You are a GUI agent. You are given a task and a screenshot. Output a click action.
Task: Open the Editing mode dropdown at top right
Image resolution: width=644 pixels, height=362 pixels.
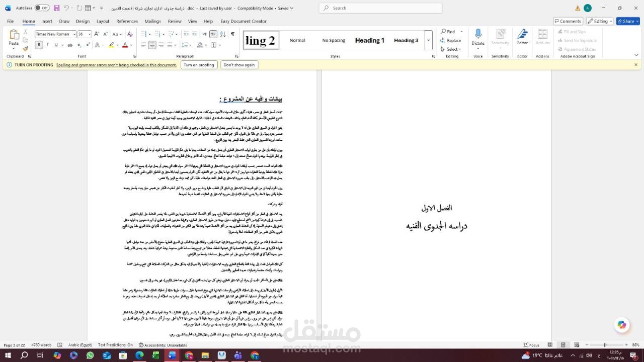(600, 21)
